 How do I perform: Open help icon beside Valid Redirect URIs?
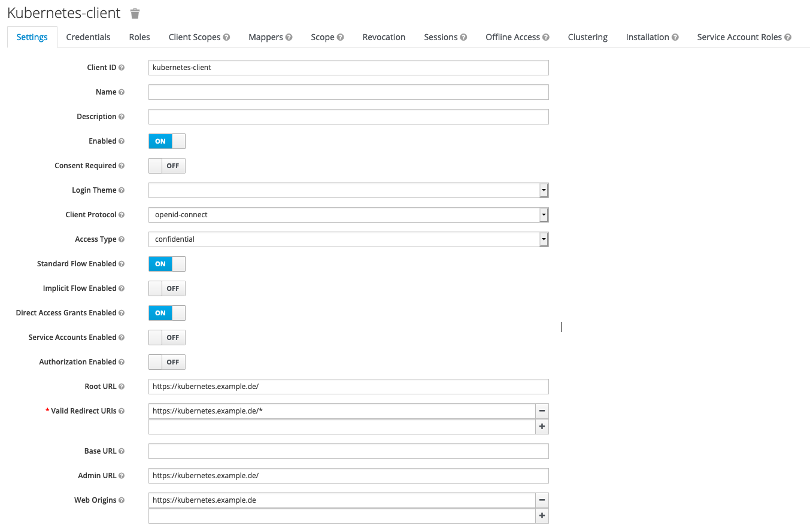(x=122, y=411)
